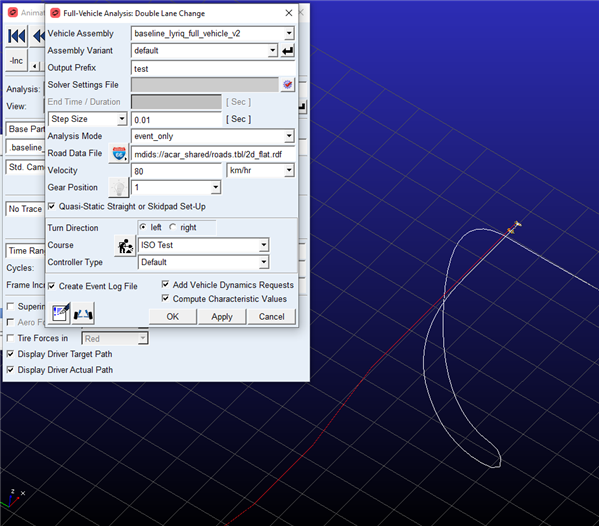This screenshot has height=526, width=599.
Task: Expand the Analysis Mode event_only dropdown
Action: coord(289,136)
